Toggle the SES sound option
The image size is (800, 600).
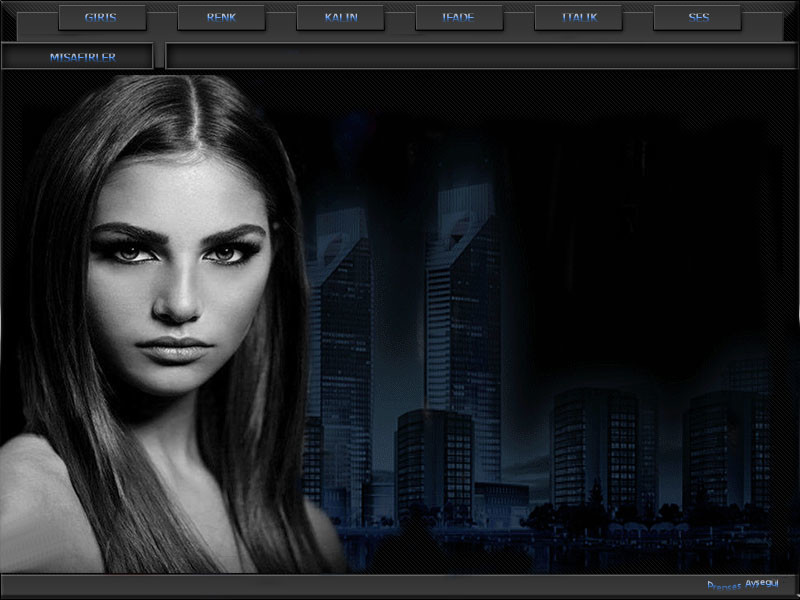697,18
